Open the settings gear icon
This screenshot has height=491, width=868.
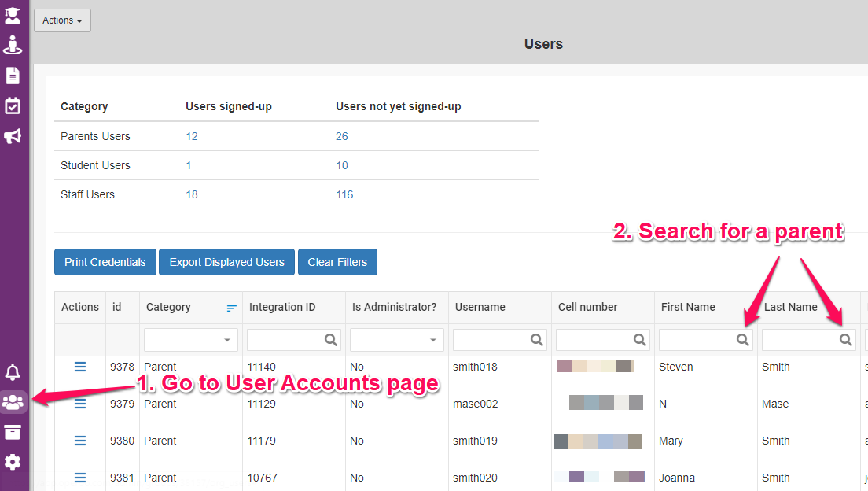[13, 462]
